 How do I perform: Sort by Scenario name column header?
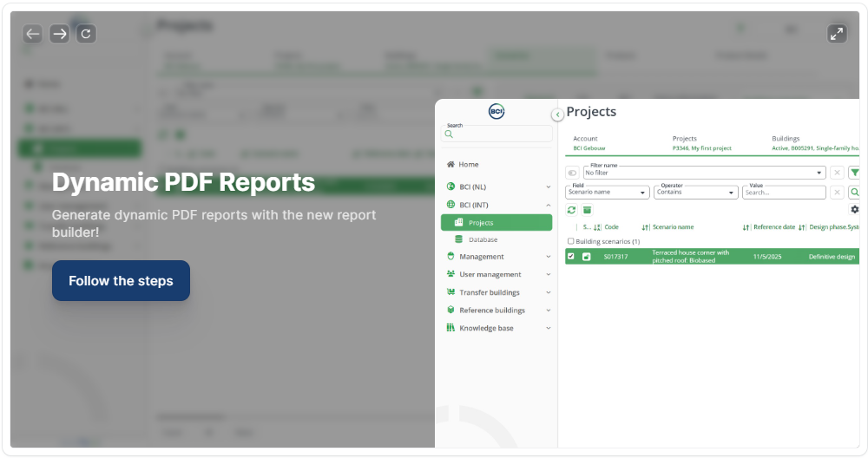[x=673, y=226]
